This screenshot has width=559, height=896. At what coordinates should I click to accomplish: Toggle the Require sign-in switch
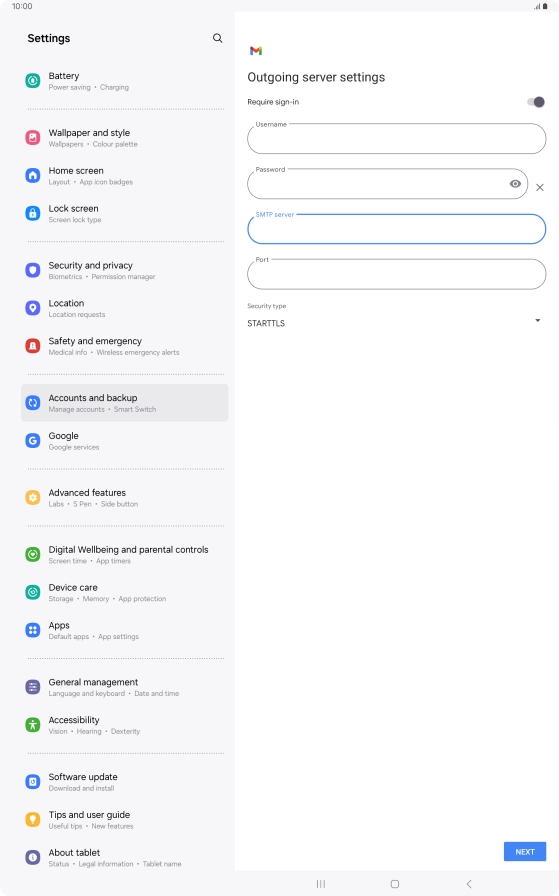[536, 102]
